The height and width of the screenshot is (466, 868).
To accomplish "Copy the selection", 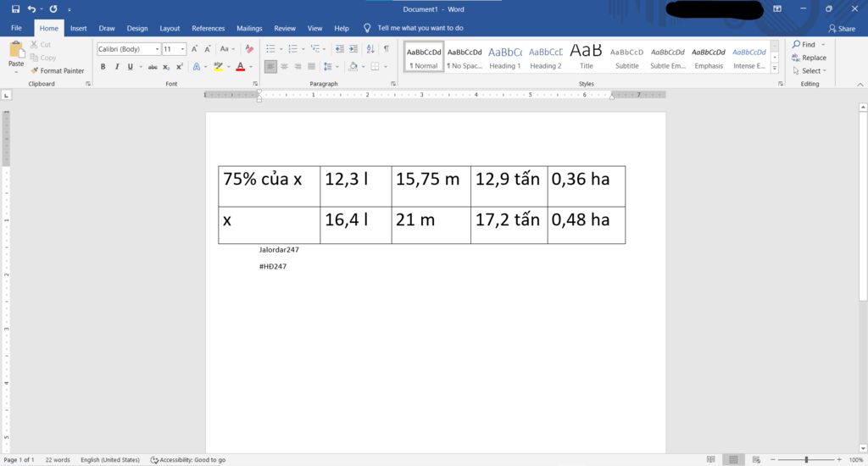I will [x=43, y=58].
